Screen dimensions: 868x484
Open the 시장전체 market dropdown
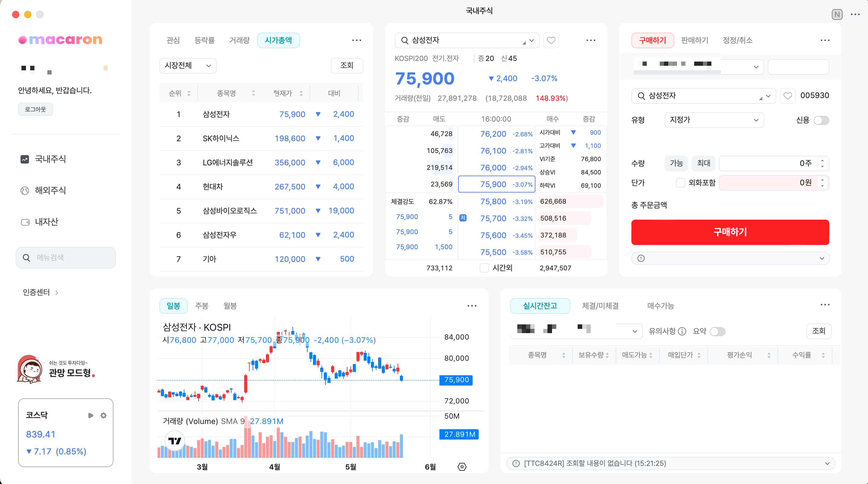(x=188, y=65)
